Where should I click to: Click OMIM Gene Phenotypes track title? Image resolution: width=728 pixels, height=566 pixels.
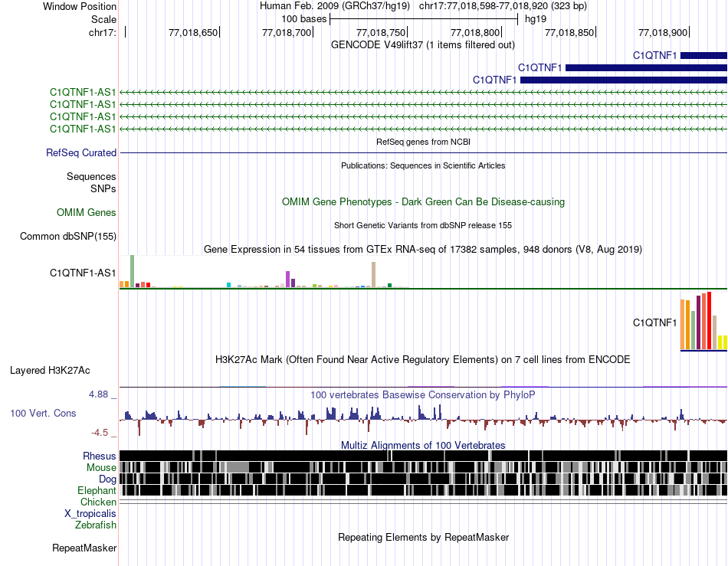423,201
